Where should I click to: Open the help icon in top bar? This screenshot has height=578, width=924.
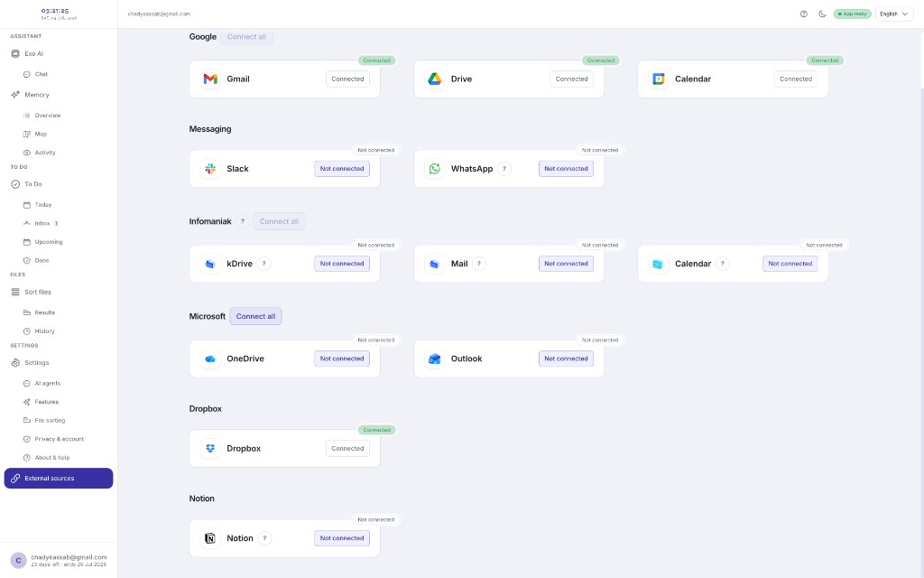(804, 14)
